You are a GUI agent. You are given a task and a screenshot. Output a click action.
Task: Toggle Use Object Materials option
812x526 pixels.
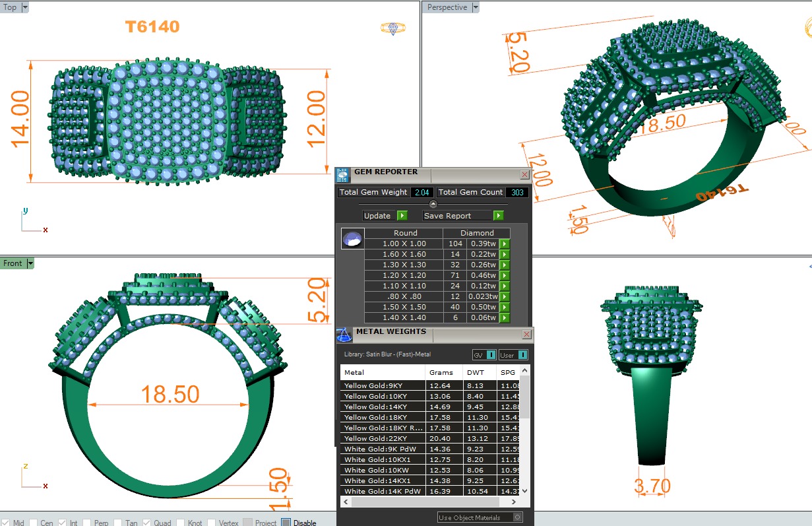518,517
